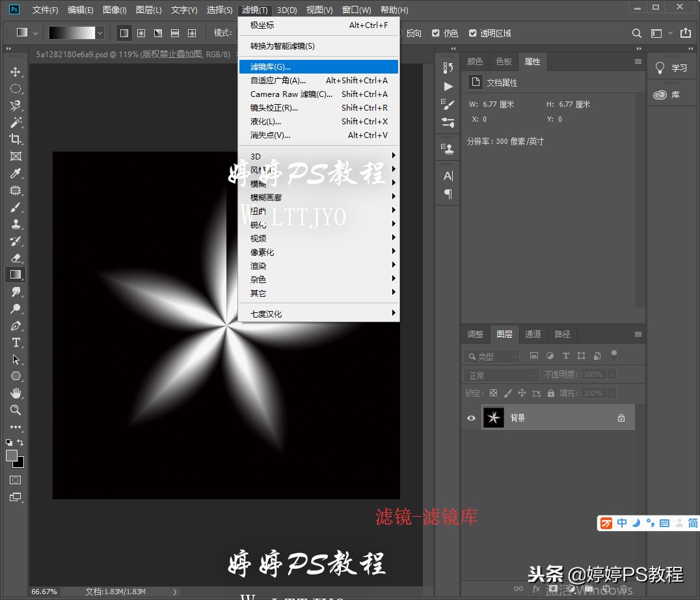700x600 pixels.
Task: Select the Horizontal Type tool
Action: [x=16, y=343]
